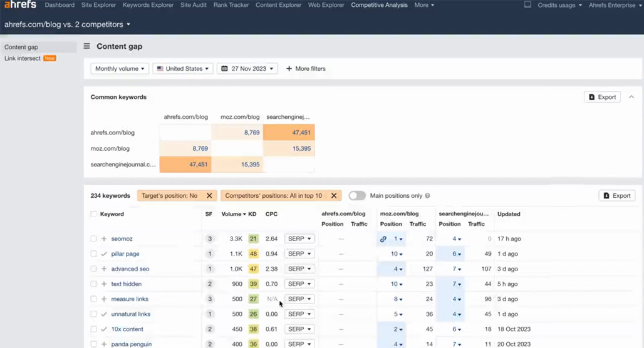Export the Common keywords table

pyautogui.click(x=602, y=97)
